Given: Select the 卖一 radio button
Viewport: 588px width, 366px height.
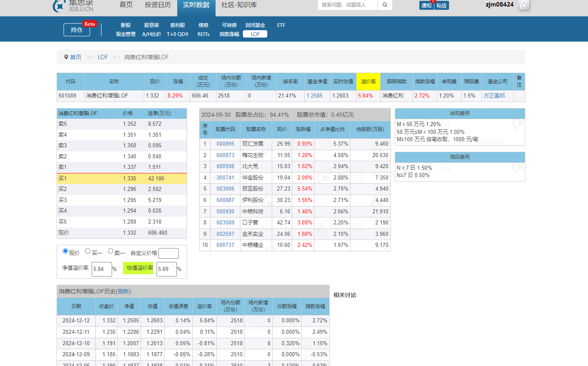Looking at the screenshot, I should pyautogui.click(x=110, y=251).
